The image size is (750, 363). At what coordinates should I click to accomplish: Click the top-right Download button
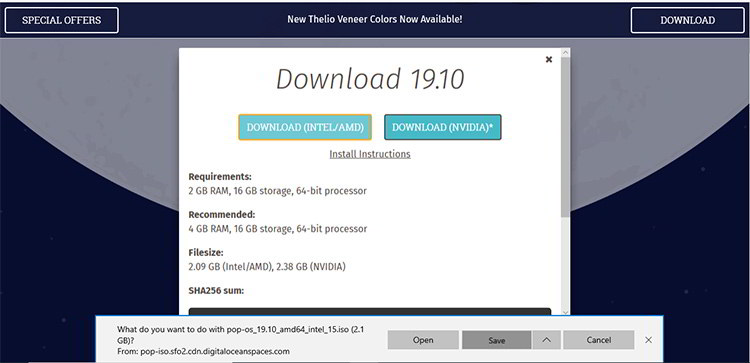coord(687,21)
